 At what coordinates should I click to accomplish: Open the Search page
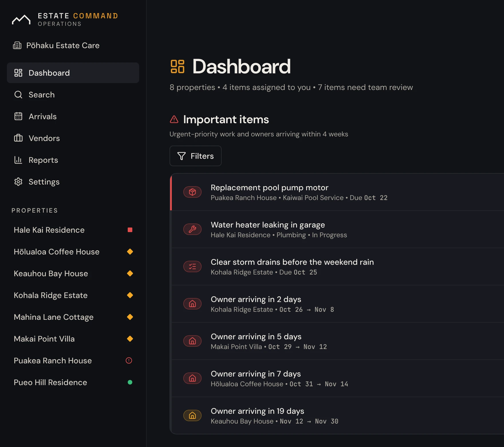pyautogui.click(x=73, y=95)
